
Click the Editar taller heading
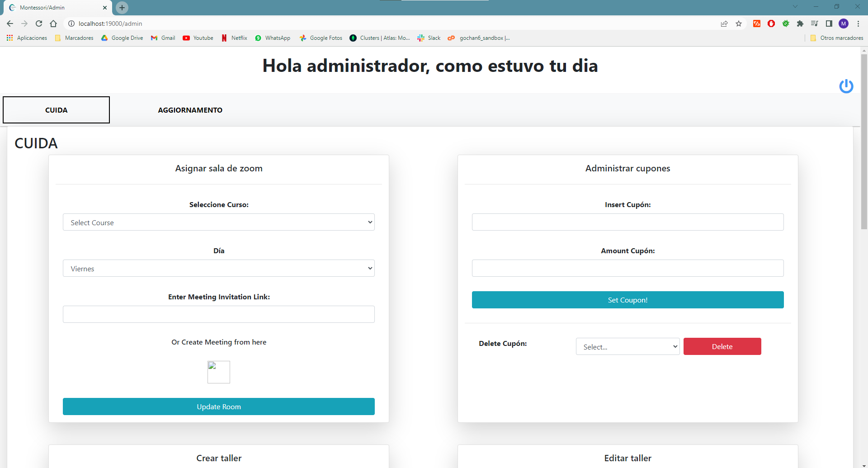627,458
